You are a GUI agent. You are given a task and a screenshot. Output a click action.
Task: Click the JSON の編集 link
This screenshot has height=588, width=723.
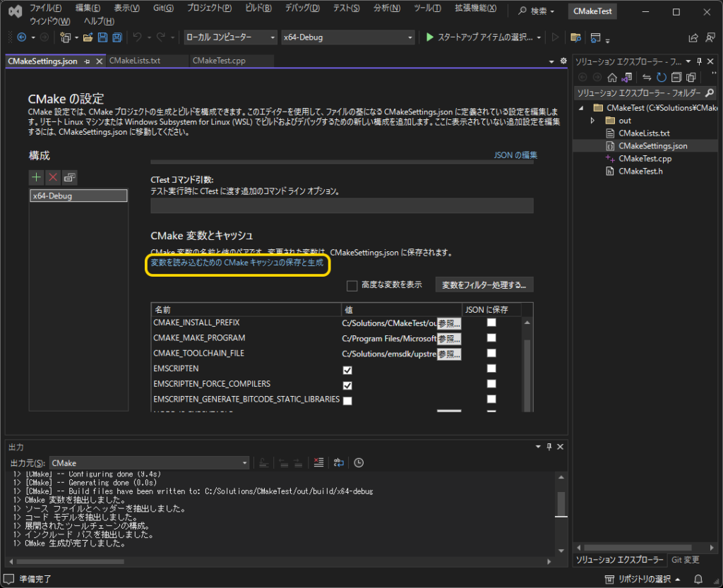pos(515,155)
